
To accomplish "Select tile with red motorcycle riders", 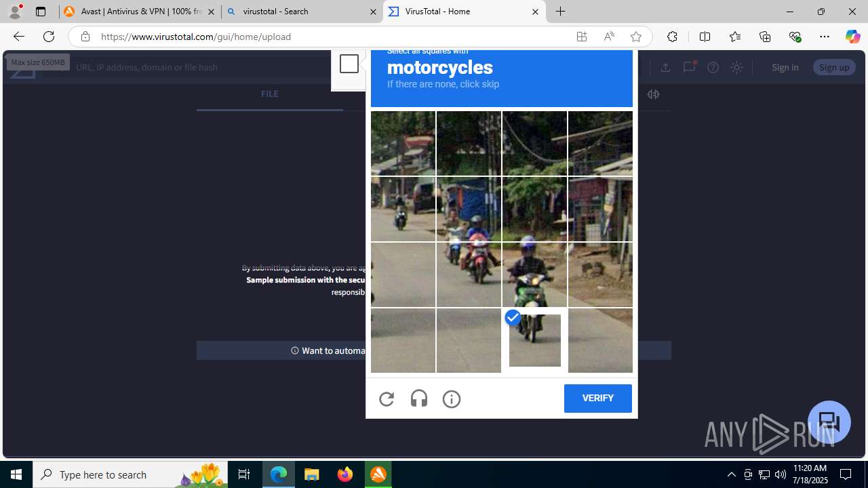I will [x=469, y=275].
